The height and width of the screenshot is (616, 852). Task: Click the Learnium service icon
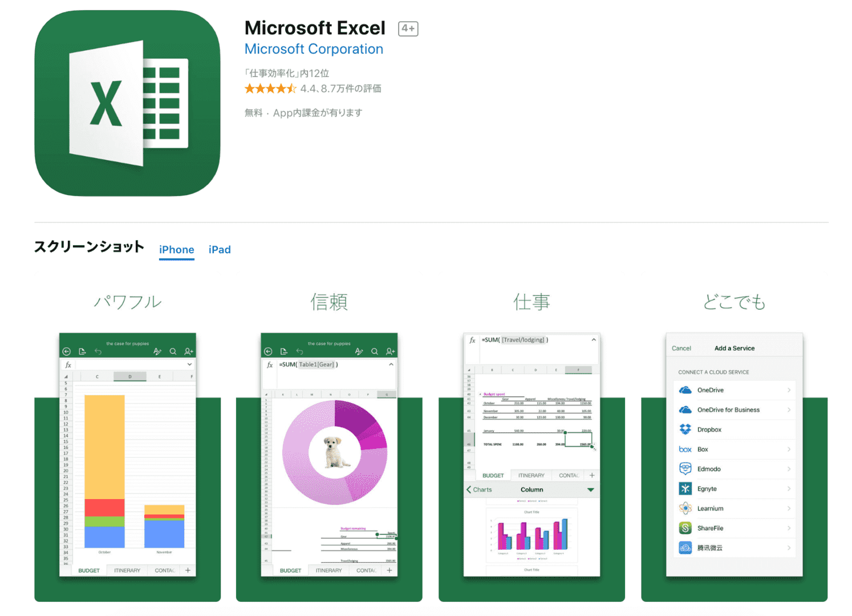click(685, 508)
